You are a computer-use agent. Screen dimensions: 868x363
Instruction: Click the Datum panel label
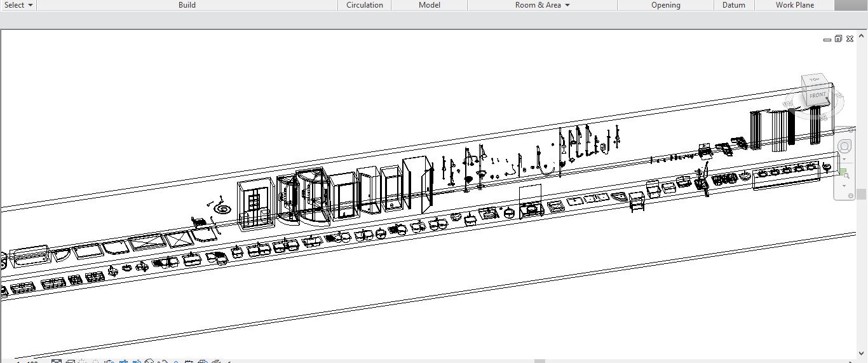tap(733, 5)
